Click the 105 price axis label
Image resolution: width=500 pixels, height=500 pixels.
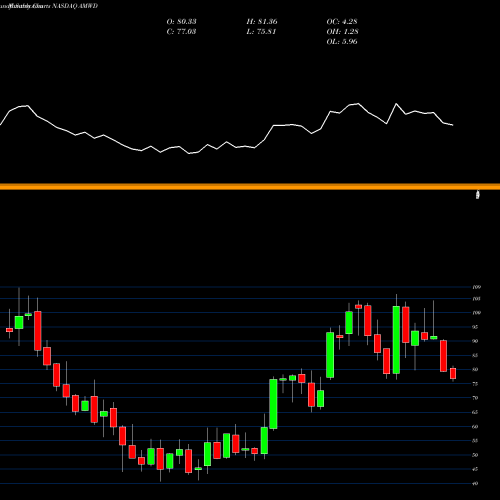(476, 299)
